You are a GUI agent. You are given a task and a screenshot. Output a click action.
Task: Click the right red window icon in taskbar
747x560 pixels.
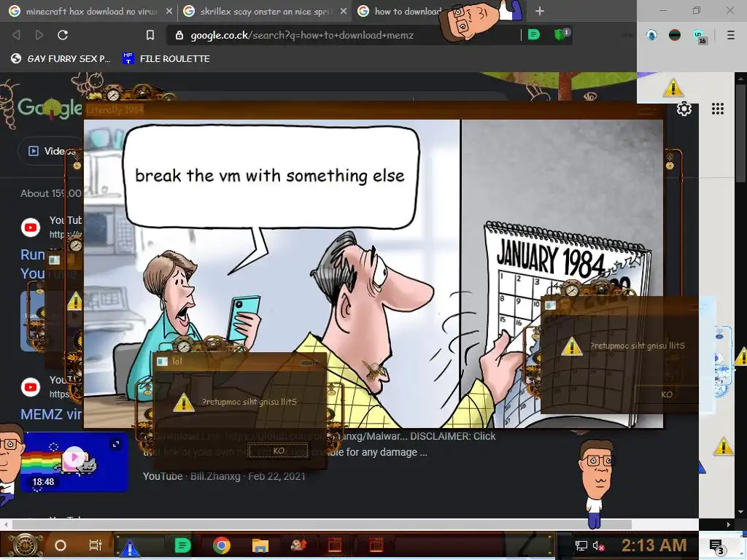(376, 545)
